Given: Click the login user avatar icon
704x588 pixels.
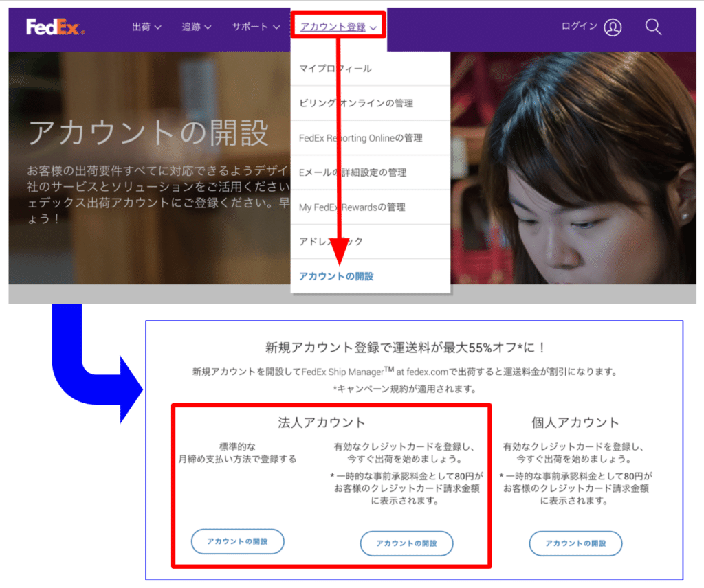Looking at the screenshot, I should [613, 27].
